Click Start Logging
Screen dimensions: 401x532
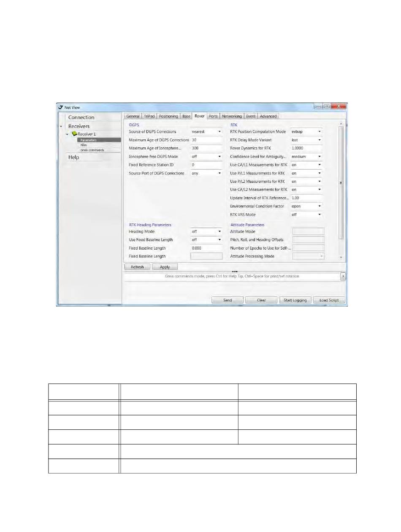click(295, 300)
